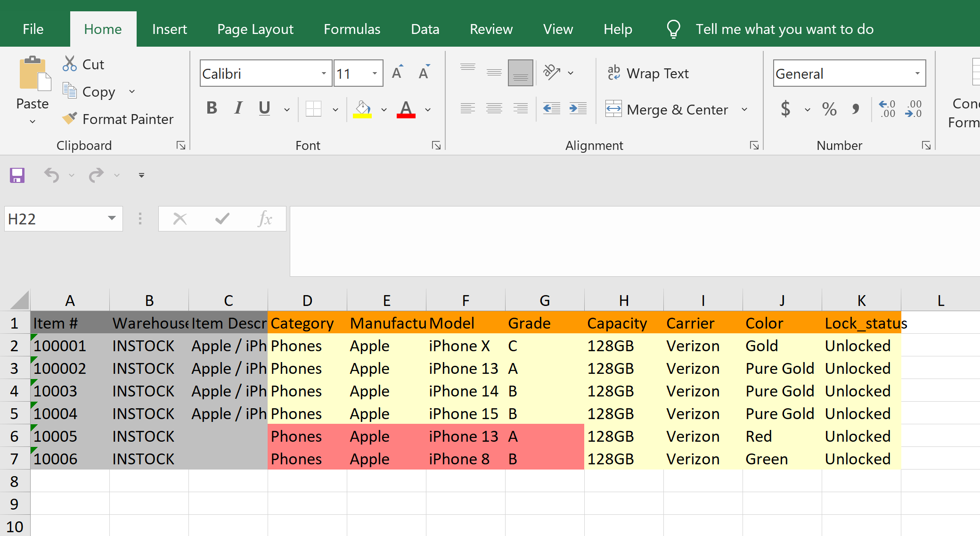Decrease decimal places
The width and height of the screenshot is (980, 536).
(x=914, y=109)
